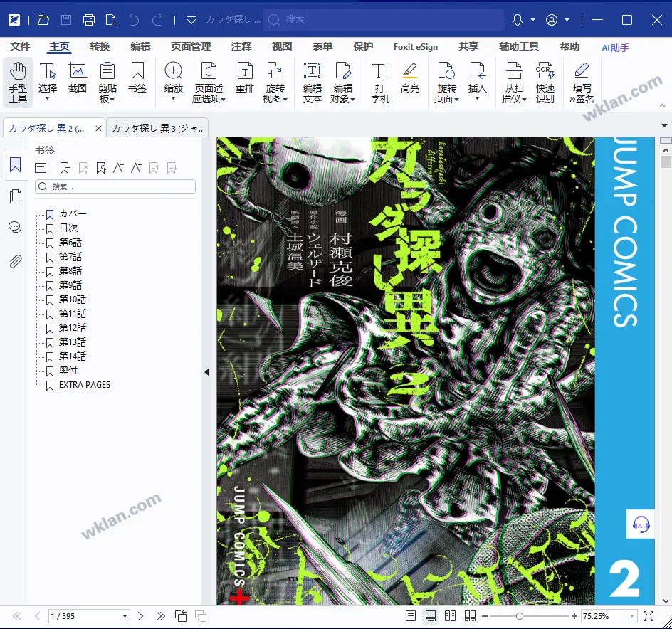The width and height of the screenshot is (672, 629).
Task: Add a bookmark from the ribbon (书签)
Action: click(137, 78)
